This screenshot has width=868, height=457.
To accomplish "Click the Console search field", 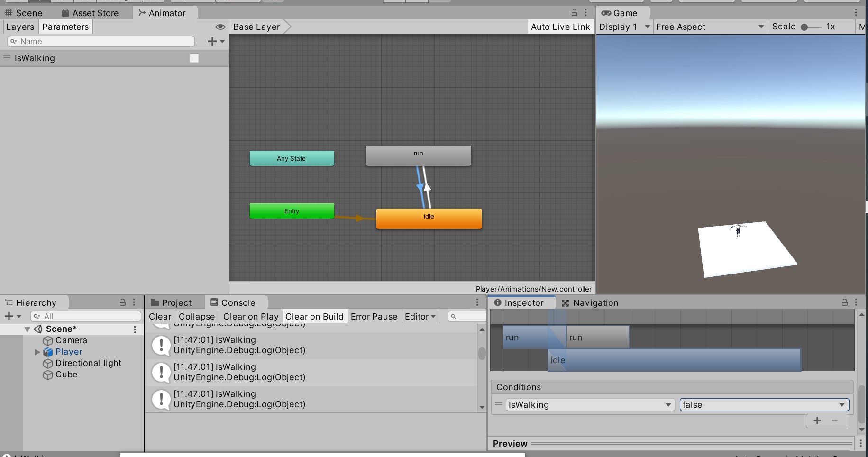I will click(466, 316).
